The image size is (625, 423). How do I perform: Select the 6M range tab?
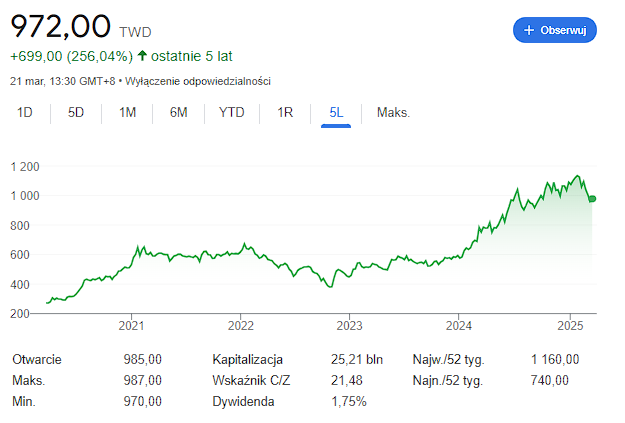pyautogui.click(x=179, y=113)
